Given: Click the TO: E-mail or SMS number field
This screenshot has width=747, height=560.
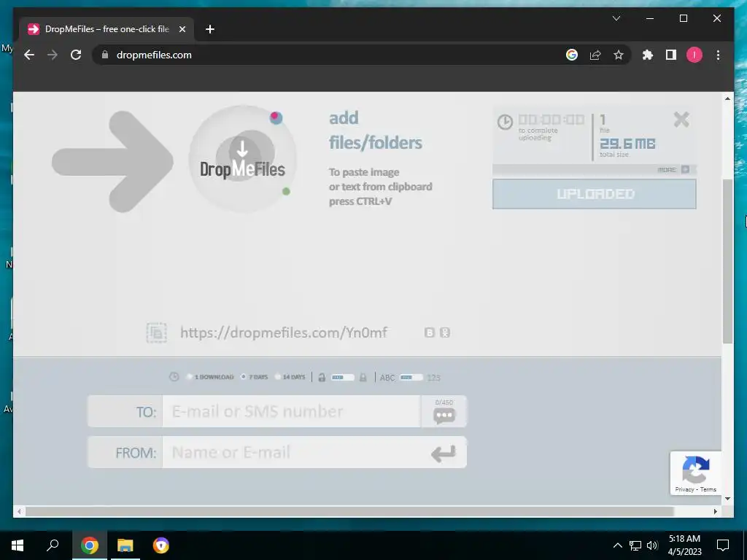Looking at the screenshot, I should pyautogui.click(x=291, y=411).
